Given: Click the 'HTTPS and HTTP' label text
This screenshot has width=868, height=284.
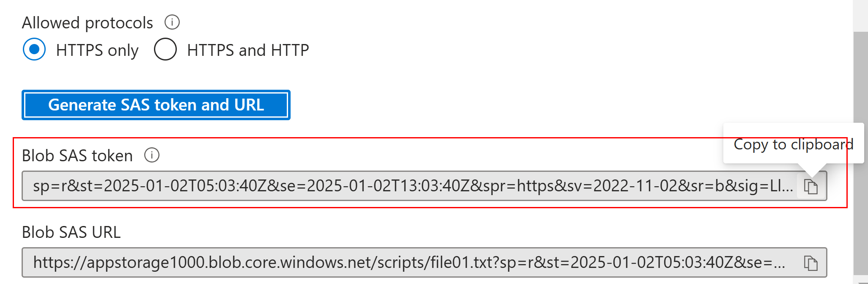Looking at the screenshot, I should [248, 50].
